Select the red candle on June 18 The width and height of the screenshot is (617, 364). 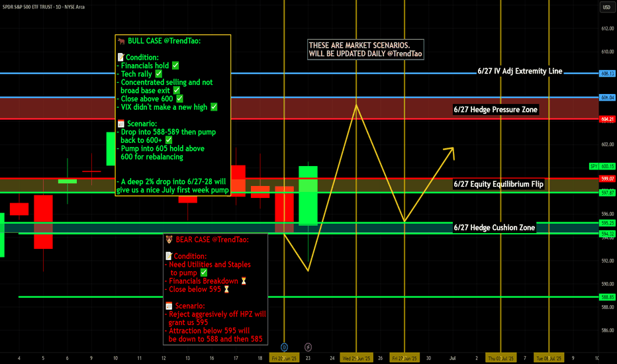[260, 192]
